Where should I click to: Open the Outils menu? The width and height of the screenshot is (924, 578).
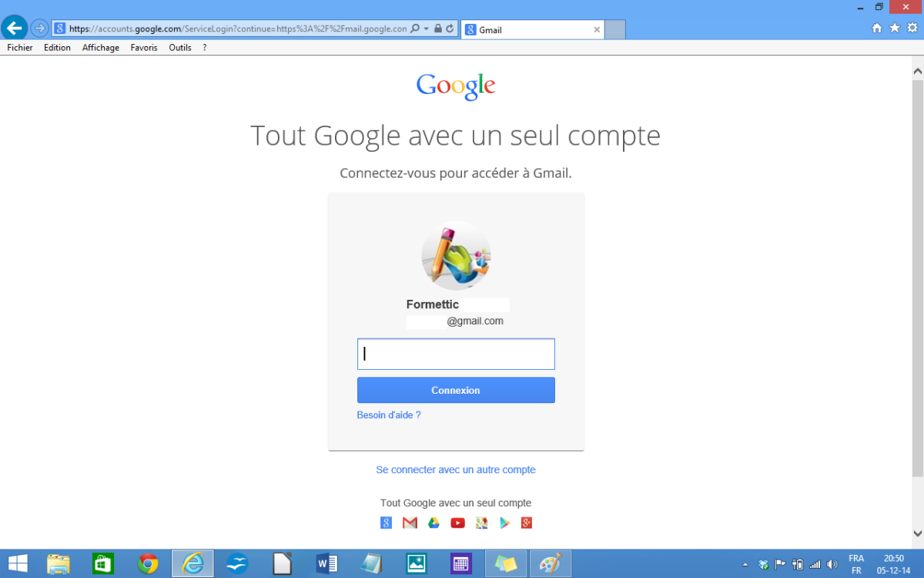[x=180, y=48]
